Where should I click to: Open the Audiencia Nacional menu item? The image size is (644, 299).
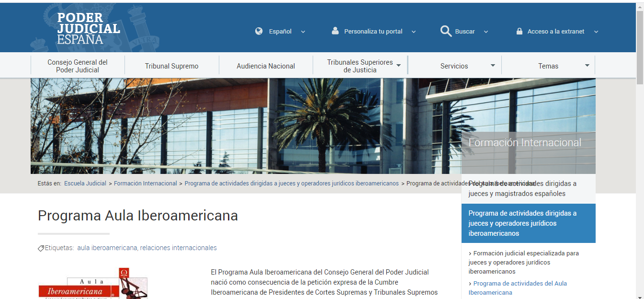pyautogui.click(x=266, y=66)
